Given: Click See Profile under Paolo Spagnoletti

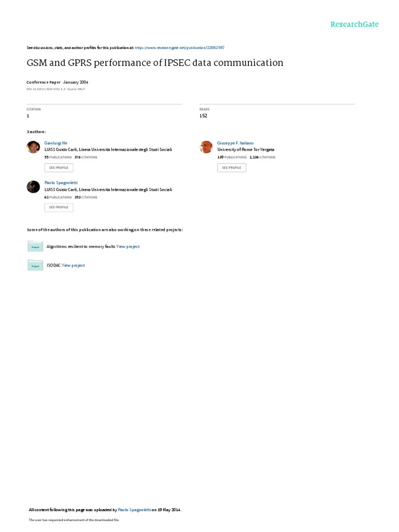Looking at the screenshot, I should click(x=59, y=207).
